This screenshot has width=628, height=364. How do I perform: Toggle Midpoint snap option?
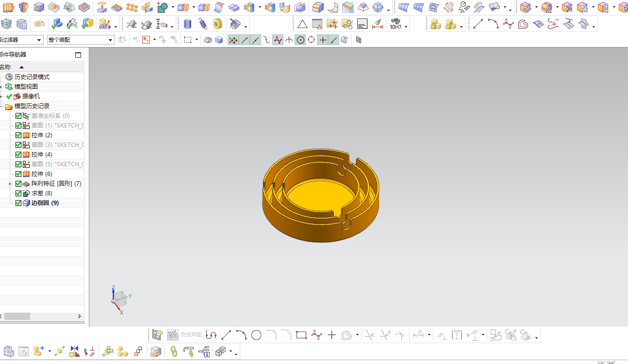(256, 40)
